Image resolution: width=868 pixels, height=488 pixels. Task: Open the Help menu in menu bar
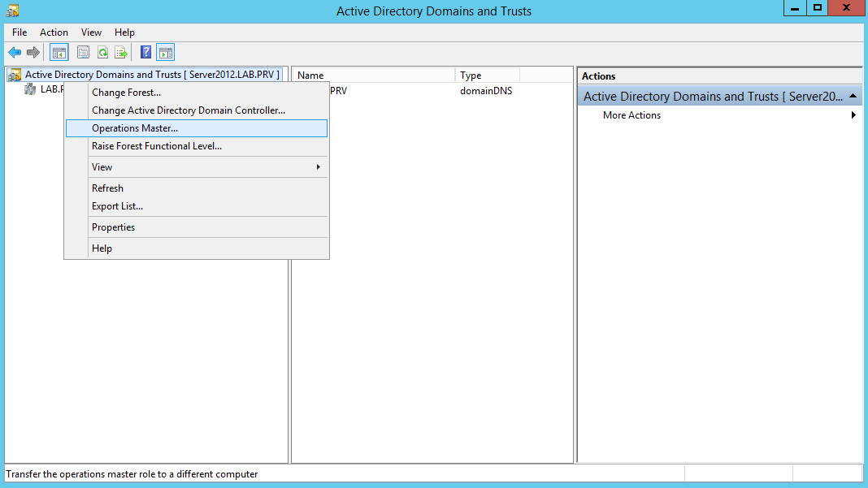(124, 32)
